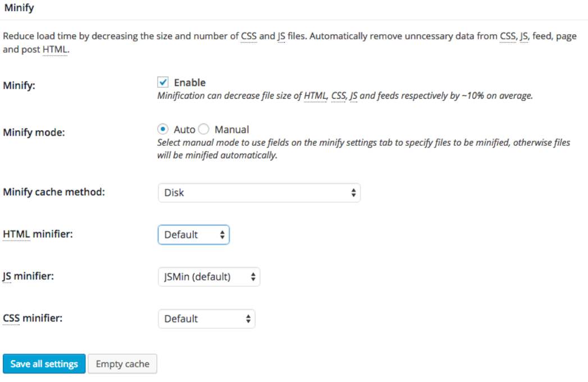Uncheck the Minify Enable checkbox
The height and width of the screenshot is (382, 588).
(163, 82)
